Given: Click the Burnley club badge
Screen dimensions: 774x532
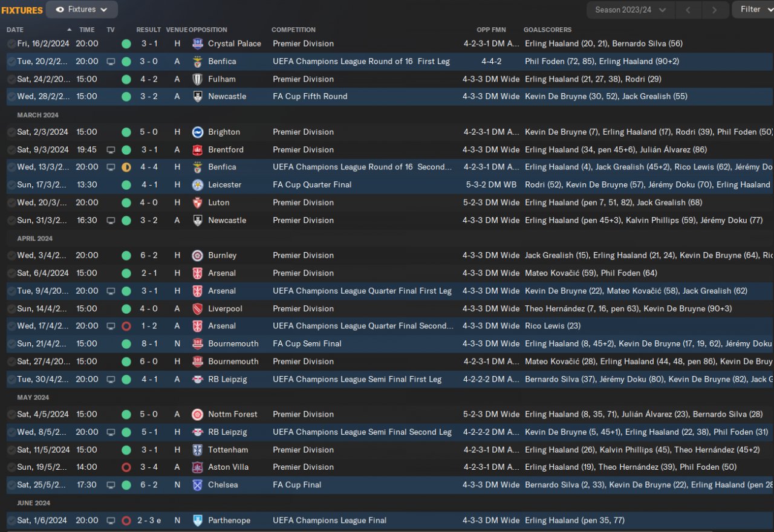Looking at the screenshot, I should coord(198,256).
